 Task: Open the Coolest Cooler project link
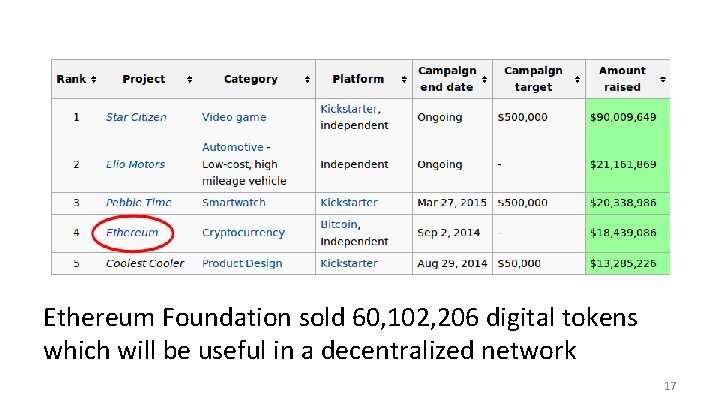[145, 263]
